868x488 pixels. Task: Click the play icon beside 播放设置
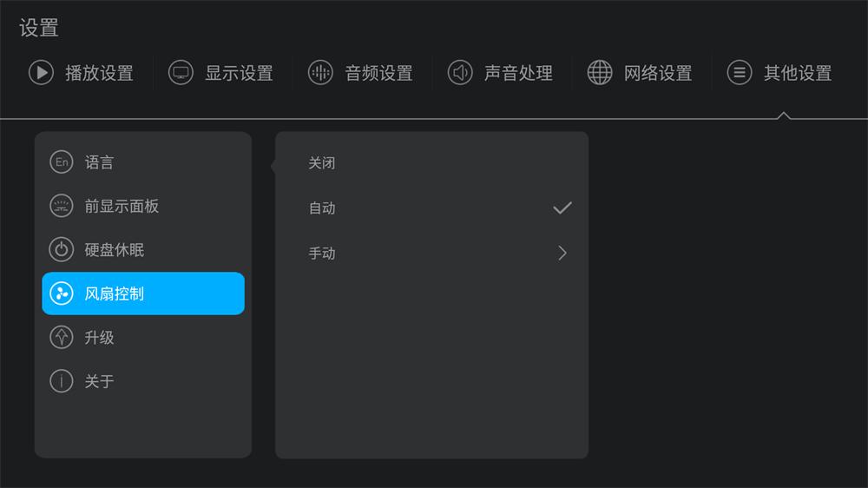41,73
